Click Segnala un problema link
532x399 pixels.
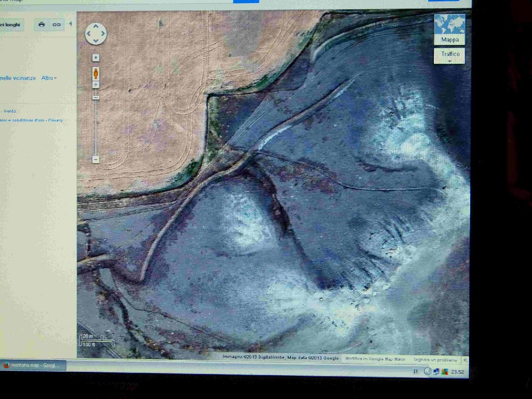pyautogui.click(x=436, y=359)
